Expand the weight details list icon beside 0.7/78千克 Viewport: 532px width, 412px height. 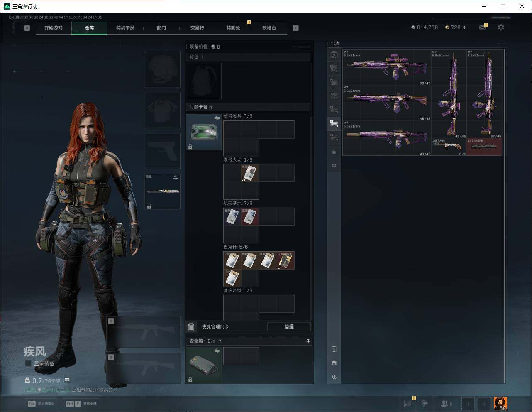(67, 380)
